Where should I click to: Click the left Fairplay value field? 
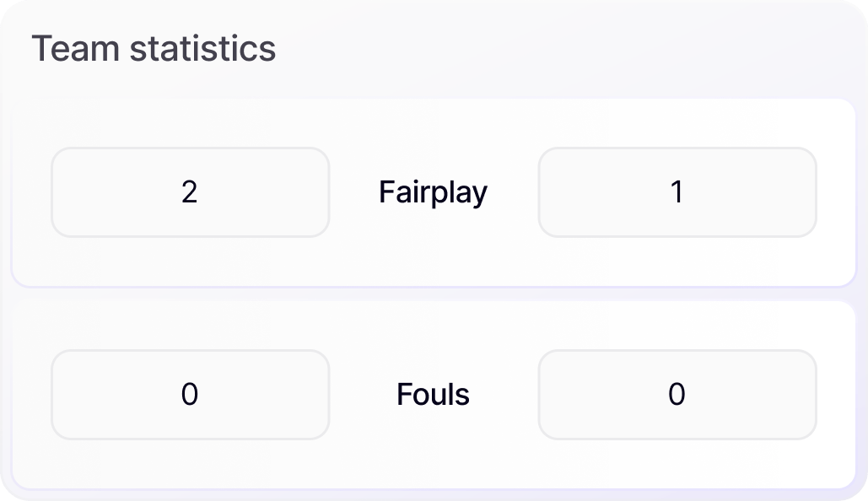(190, 192)
